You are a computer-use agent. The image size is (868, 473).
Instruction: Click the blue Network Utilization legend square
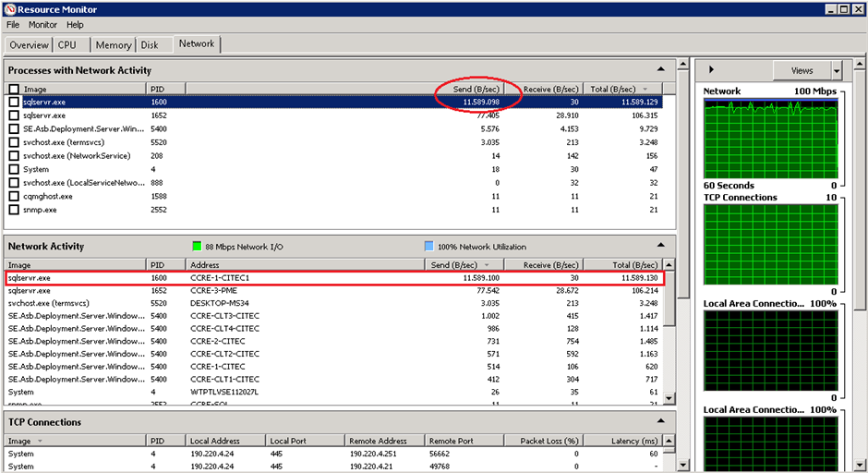(428, 247)
